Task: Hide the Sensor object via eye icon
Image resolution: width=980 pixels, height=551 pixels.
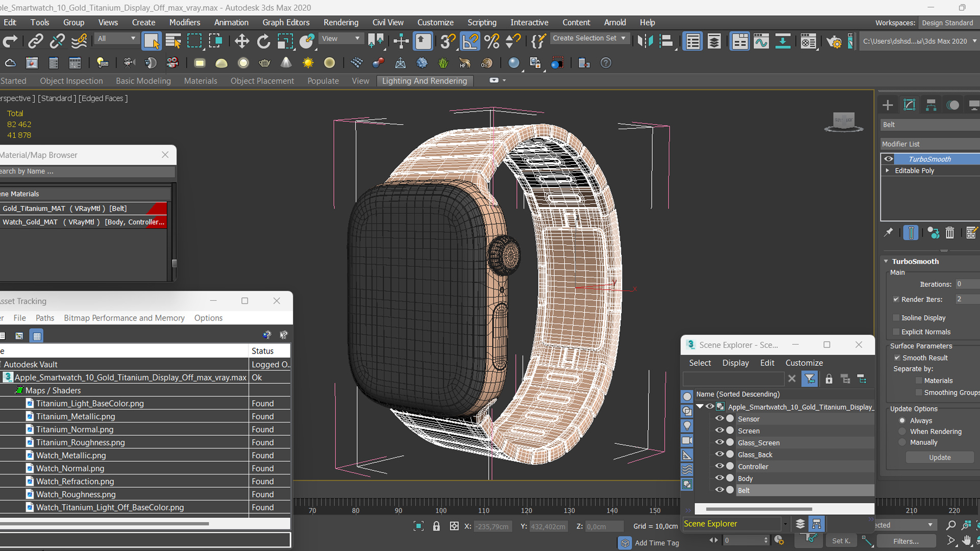Action: 719,418
